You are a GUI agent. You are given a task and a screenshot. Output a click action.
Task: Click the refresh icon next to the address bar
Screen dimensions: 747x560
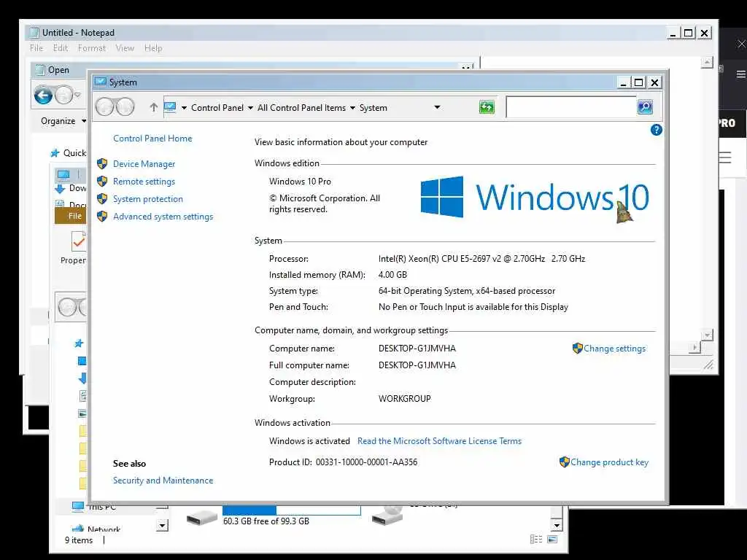click(487, 107)
